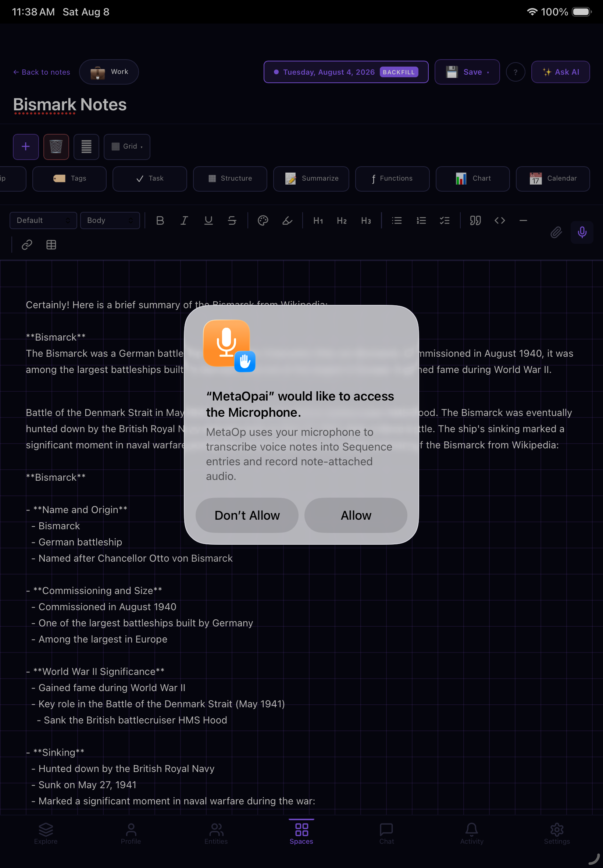The image size is (603, 868).
Task: Place cursor at 'Commissioned in August 1940' line
Action: [x=107, y=607]
